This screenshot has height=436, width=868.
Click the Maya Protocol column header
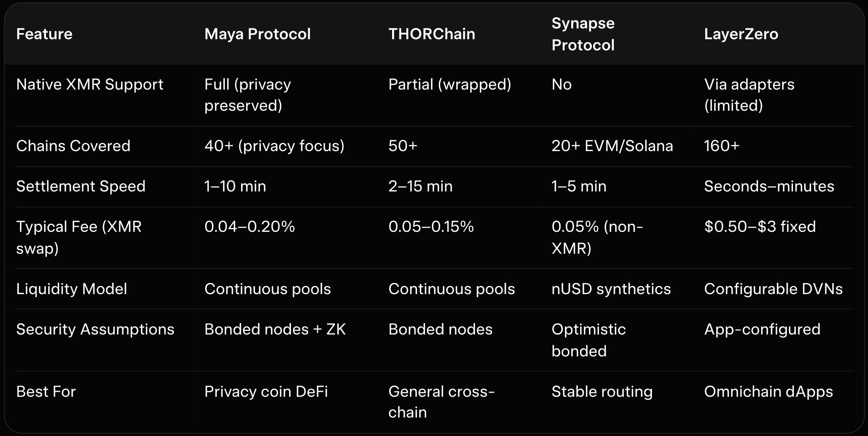(257, 34)
